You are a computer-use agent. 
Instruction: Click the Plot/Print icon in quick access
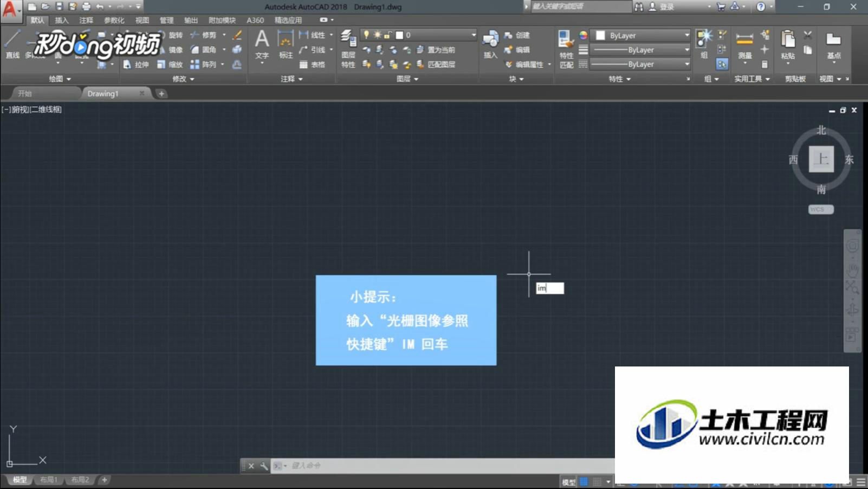(86, 7)
